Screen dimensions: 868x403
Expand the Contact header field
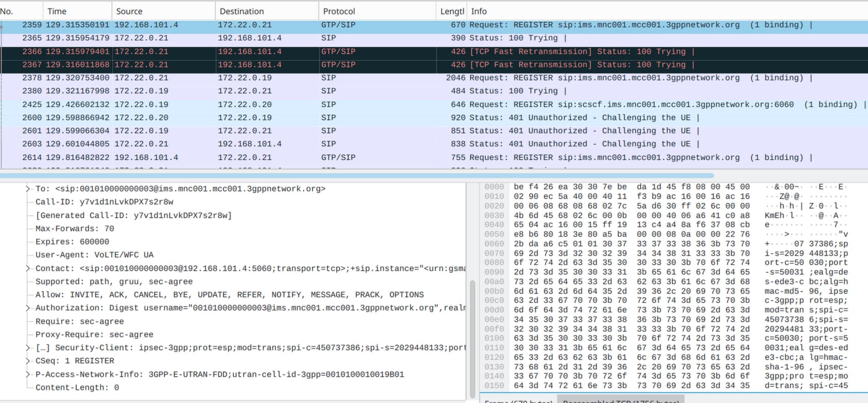(x=28, y=268)
